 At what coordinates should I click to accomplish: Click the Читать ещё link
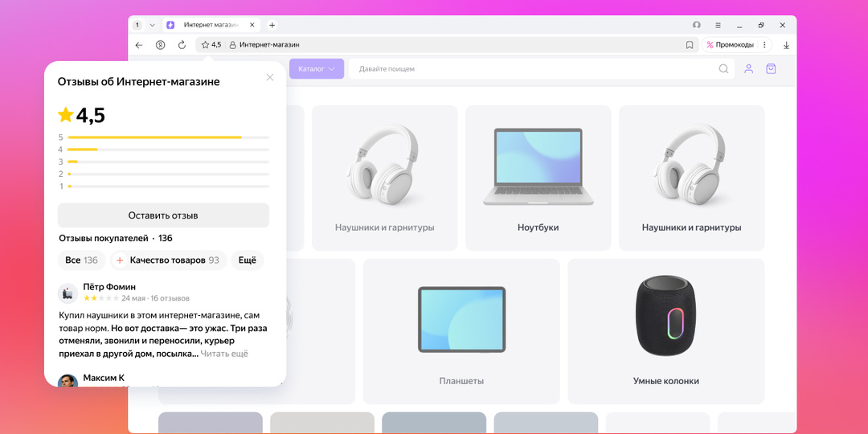coord(224,354)
